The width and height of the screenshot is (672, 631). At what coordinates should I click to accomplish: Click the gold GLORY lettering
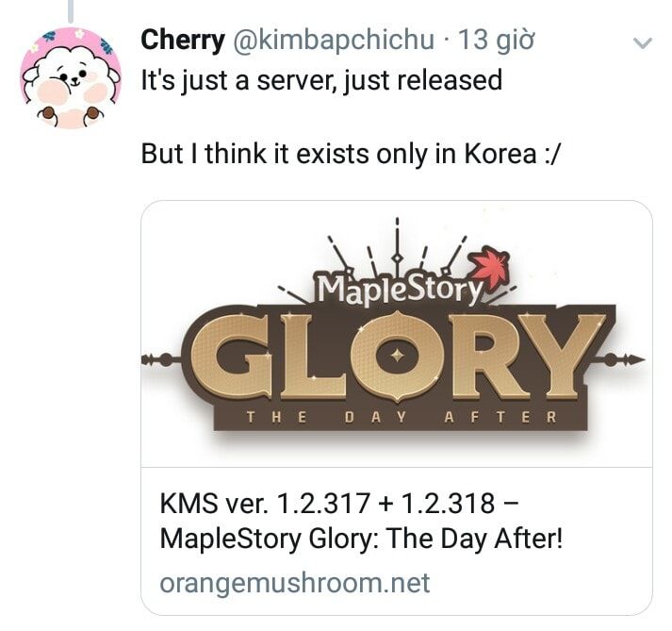[x=398, y=357]
